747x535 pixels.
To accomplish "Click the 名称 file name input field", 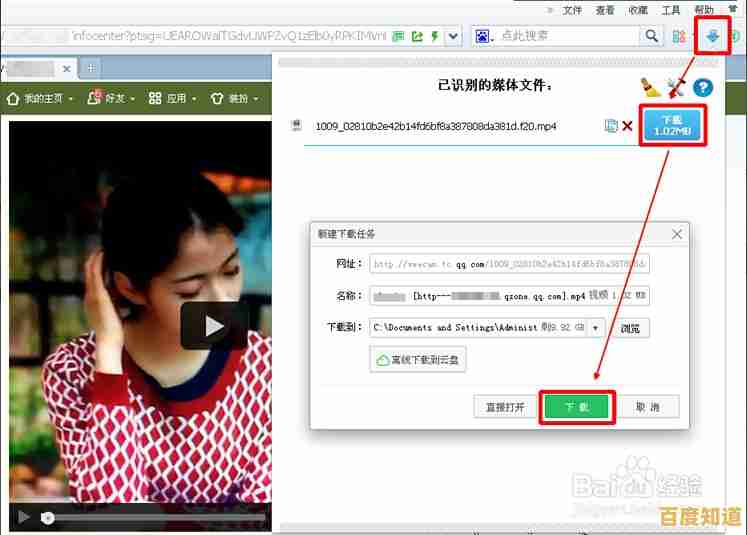I will click(509, 296).
